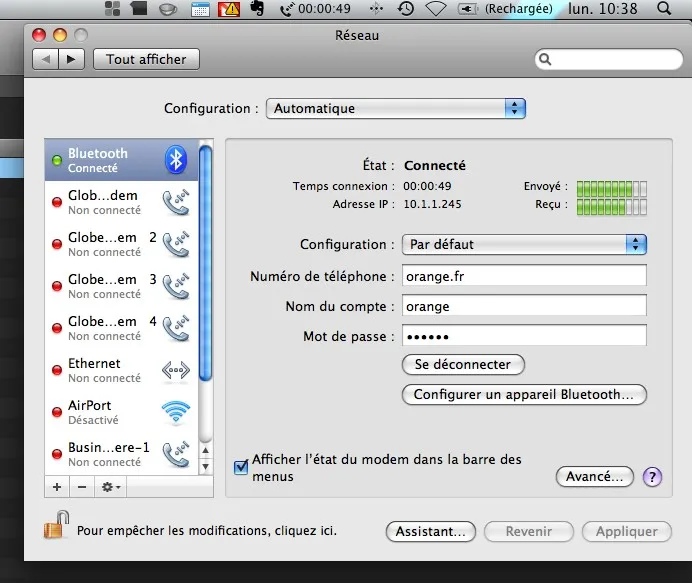Toggle show modem status in menu bar checkbox
Image resolution: width=692 pixels, height=583 pixels.
(x=241, y=467)
